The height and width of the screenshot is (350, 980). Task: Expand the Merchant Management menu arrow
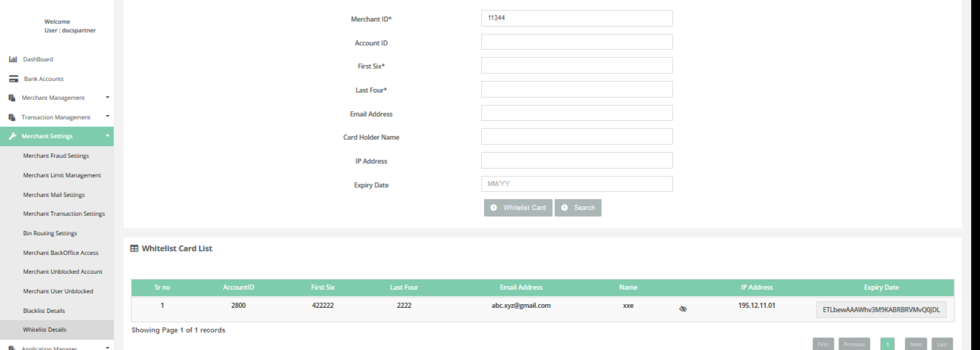click(108, 97)
